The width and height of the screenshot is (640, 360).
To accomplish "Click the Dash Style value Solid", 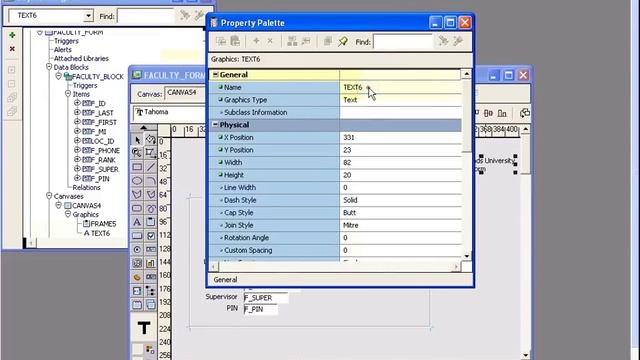I will pos(400,200).
